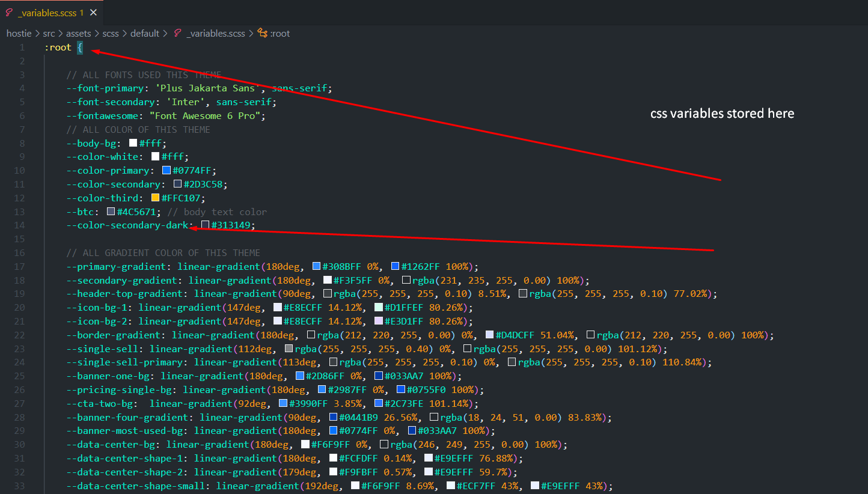This screenshot has width=868, height=494.
Task: Click the ALL GRADIENT COLOR comment line
Action: pos(164,252)
